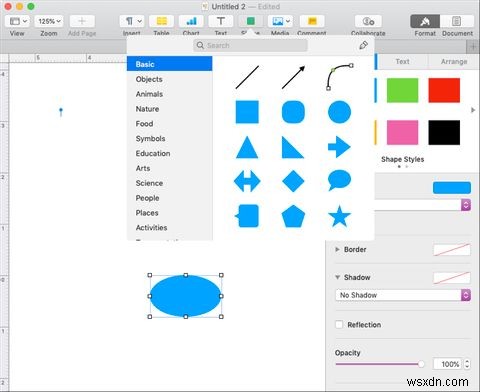Click the Collaborate toolbar icon
This screenshot has width=480, height=392.
[368, 21]
